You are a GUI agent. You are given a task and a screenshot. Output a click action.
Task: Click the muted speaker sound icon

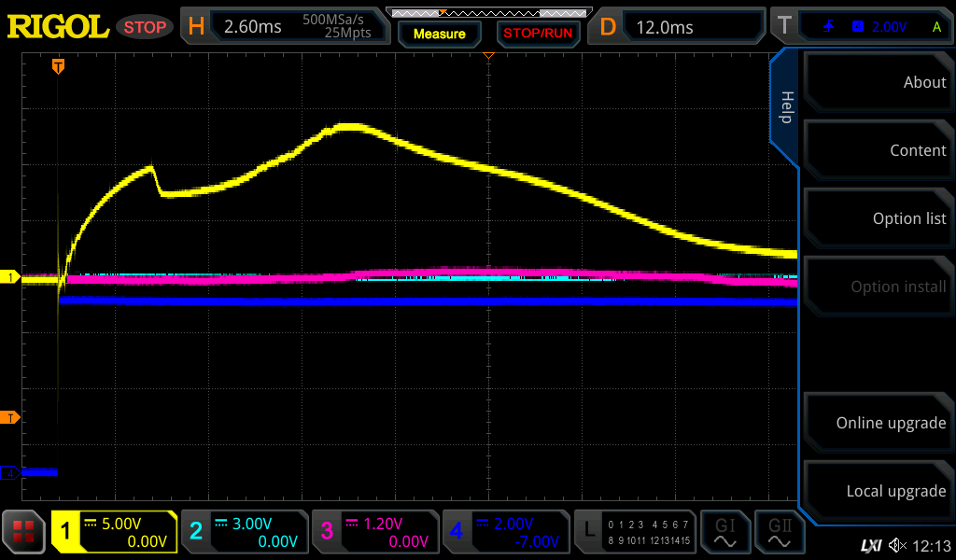[x=897, y=545]
